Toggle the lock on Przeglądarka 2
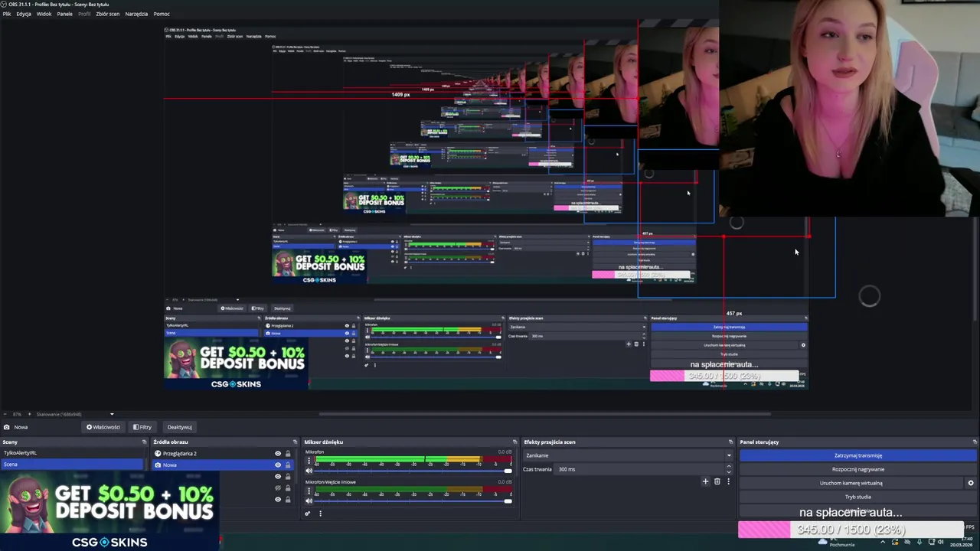Image resolution: width=980 pixels, height=551 pixels. (x=288, y=454)
